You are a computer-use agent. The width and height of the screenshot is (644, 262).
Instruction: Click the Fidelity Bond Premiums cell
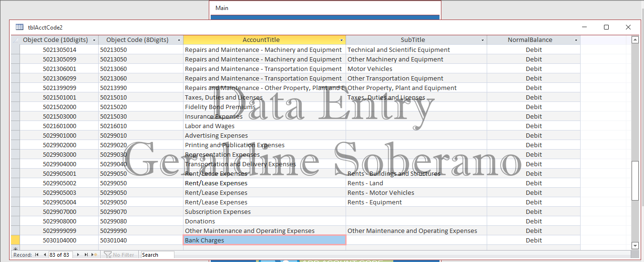click(x=265, y=107)
